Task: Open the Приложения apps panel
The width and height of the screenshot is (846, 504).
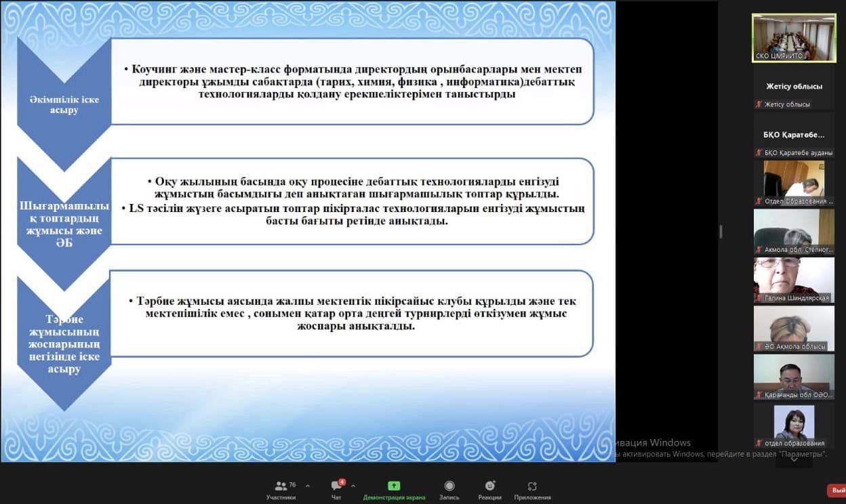Action: (532, 490)
